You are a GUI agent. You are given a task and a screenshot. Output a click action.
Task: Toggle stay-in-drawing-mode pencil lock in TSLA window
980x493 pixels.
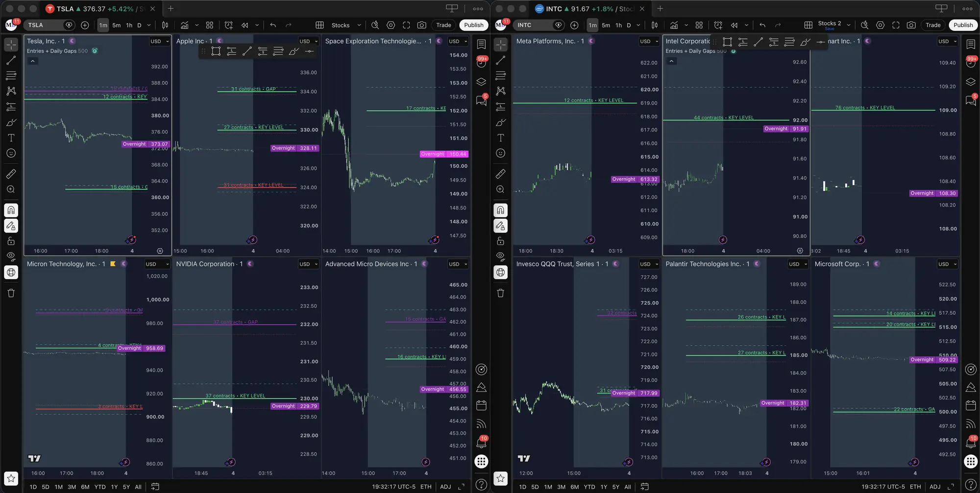[x=11, y=226]
